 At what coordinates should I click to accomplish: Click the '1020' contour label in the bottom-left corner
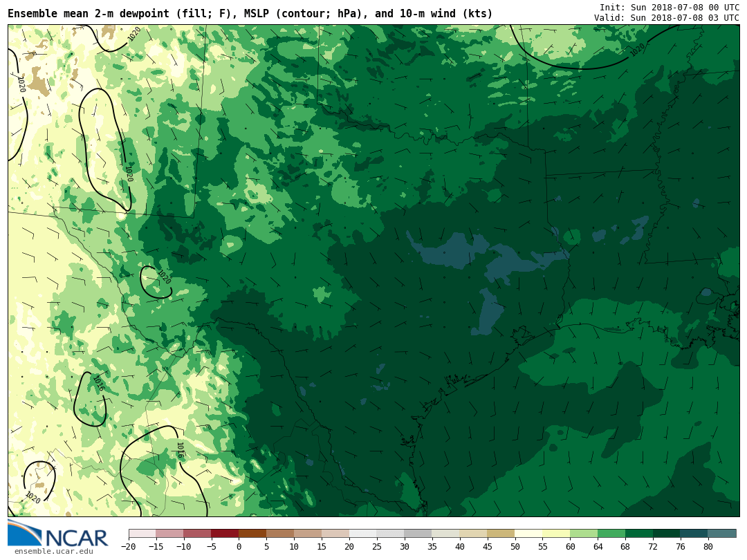pyautogui.click(x=33, y=497)
